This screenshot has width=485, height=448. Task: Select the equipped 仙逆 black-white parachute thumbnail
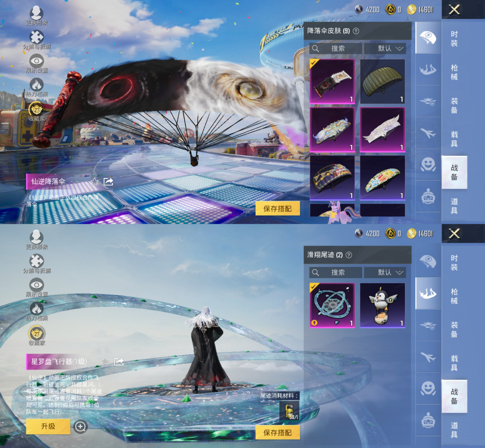coord(332,82)
